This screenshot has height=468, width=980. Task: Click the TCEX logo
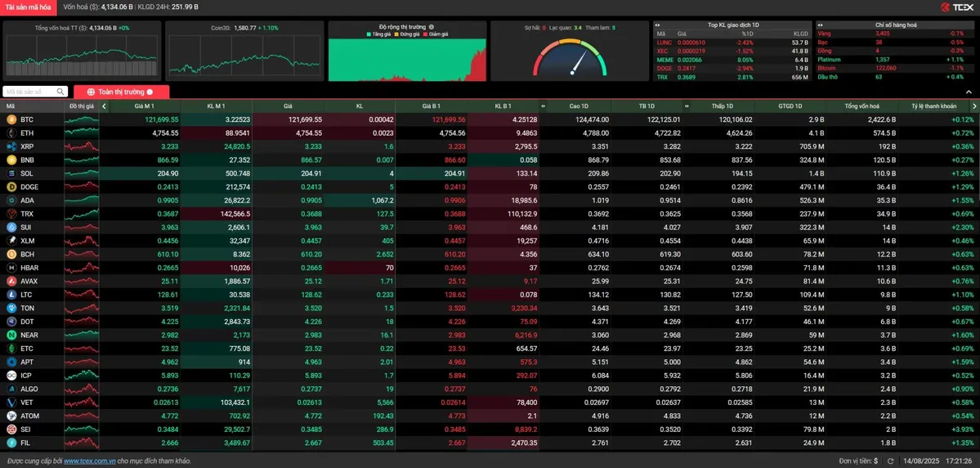coord(956,7)
